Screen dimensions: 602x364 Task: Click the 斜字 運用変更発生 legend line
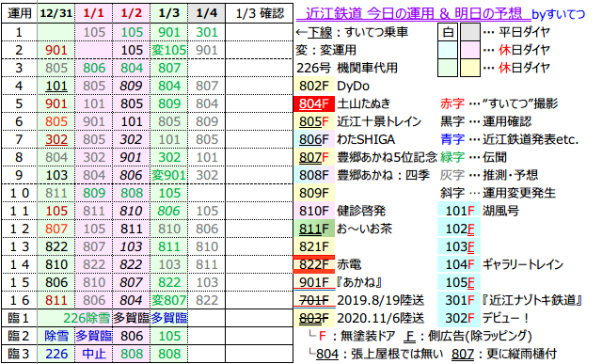point(498,193)
